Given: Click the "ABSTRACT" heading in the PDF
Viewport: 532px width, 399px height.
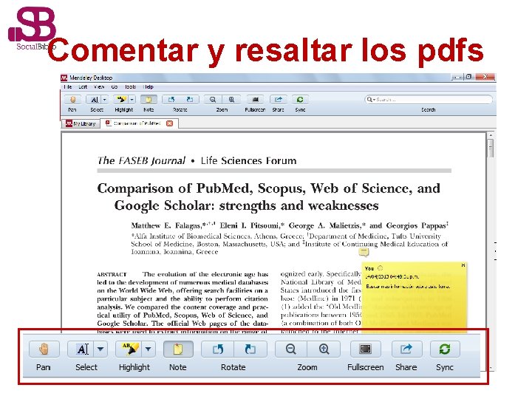Looking at the screenshot, I should point(112,274).
